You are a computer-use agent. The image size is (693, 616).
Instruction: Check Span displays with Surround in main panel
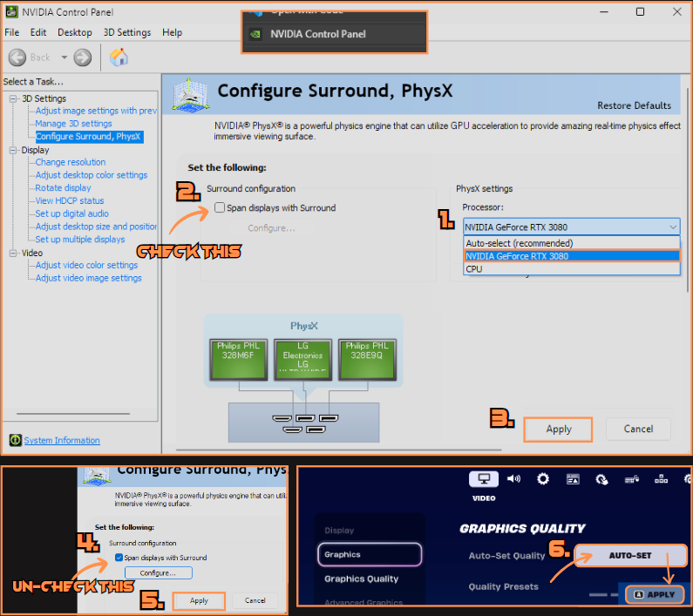coord(220,207)
